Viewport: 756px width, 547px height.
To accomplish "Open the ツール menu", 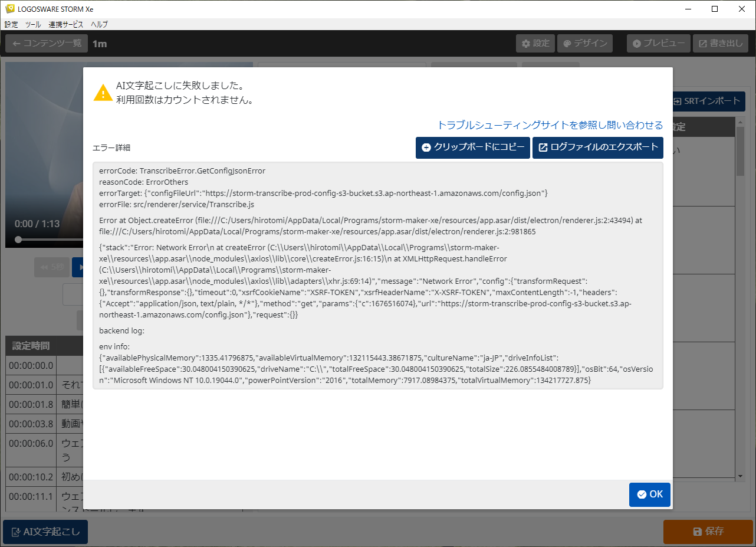I will click(x=33, y=25).
